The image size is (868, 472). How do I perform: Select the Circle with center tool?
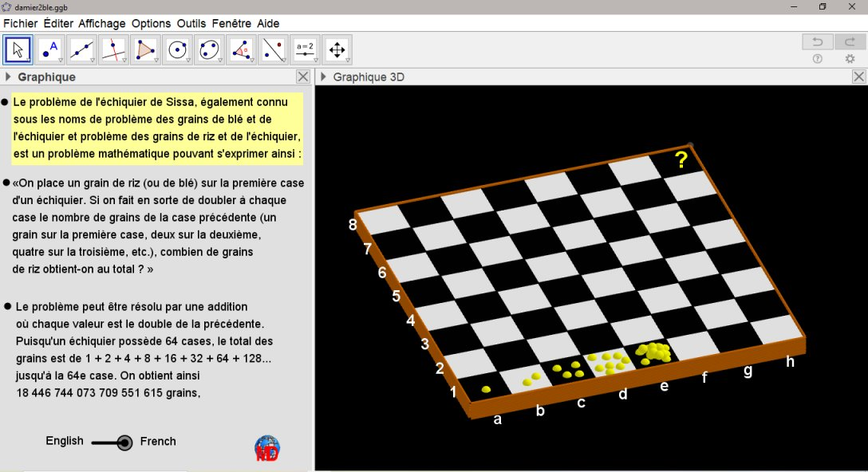tap(178, 49)
